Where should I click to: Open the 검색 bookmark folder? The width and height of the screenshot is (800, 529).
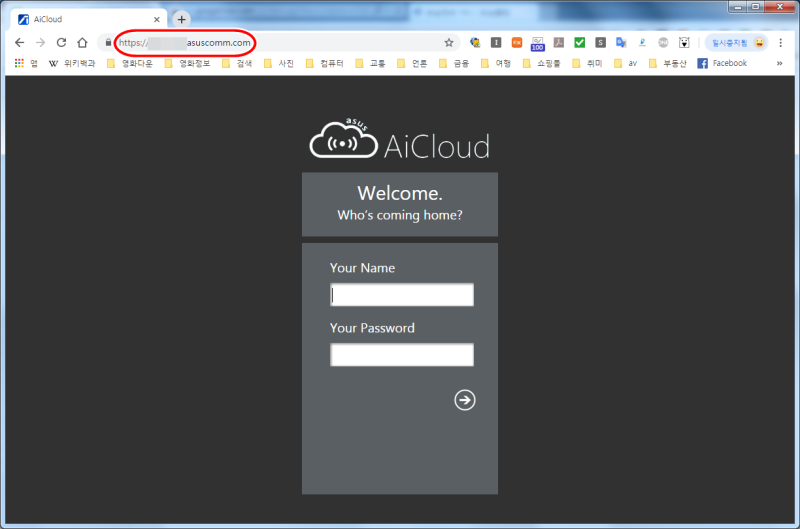coord(237,63)
